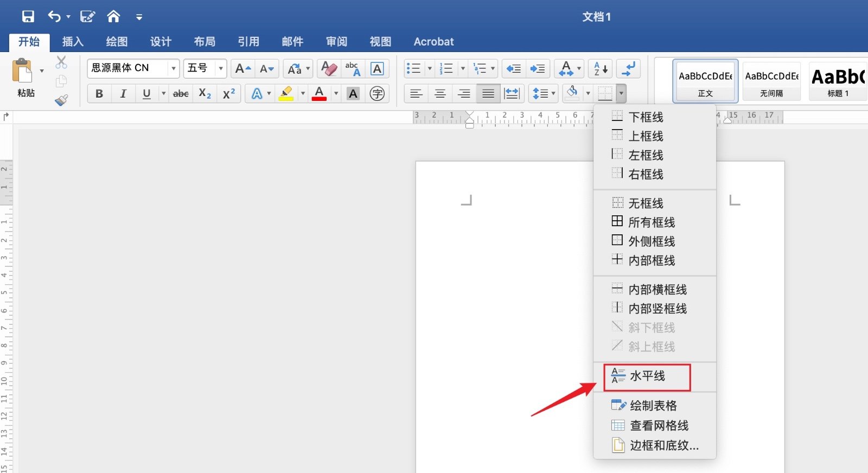Click the superscript X2 icon
The image size is (868, 473).
pos(229,93)
